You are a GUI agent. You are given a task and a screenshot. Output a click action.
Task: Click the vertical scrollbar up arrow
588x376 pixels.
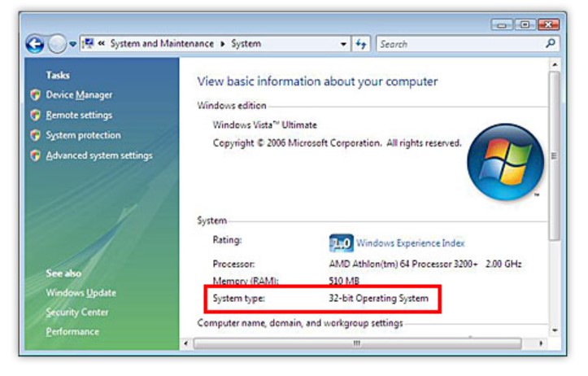coord(555,65)
